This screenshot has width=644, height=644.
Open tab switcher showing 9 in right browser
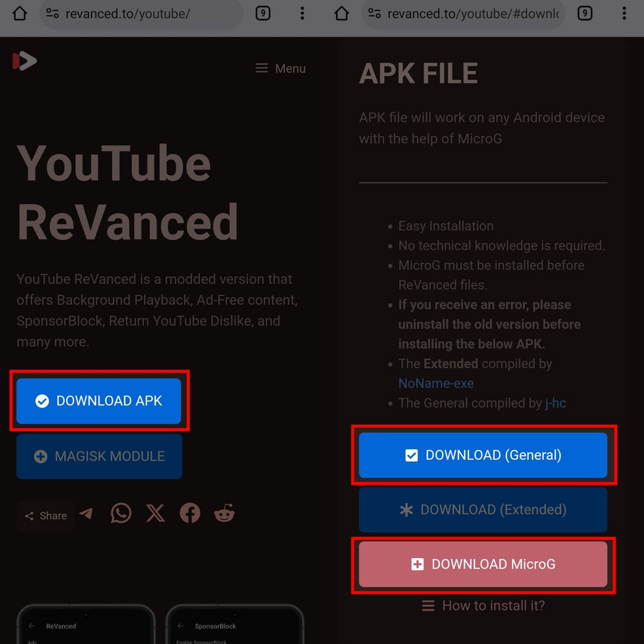(x=585, y=13)
